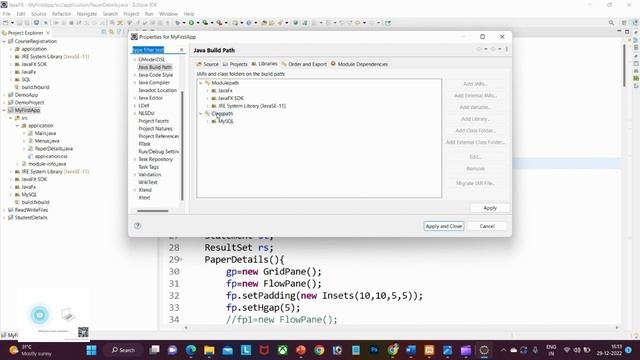Expand DemoApp project in Project Explorer

click(4, 95)
